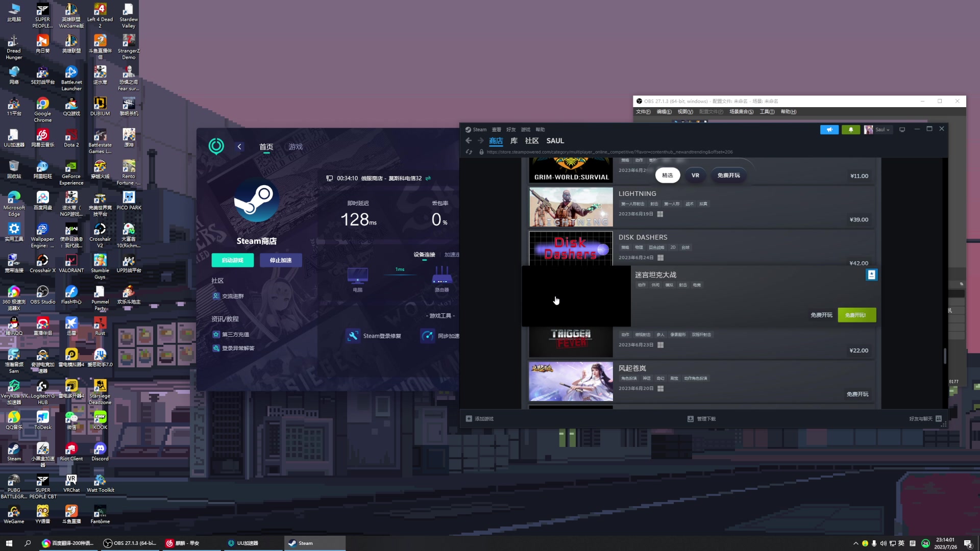Click taskbar search magnifier
The height and width of the screenshot is (551, 980).
coord(28,543)
